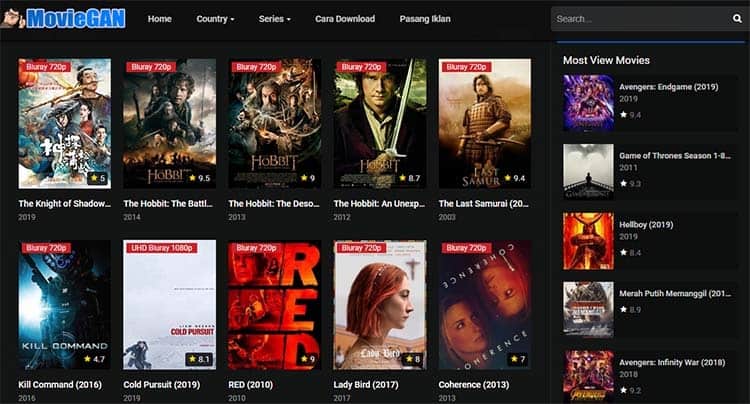The height and width of the screenshot is (404, 750).
Task: Click star rating 5 on Knight of Shadow
Action: [x=98, y=178]
